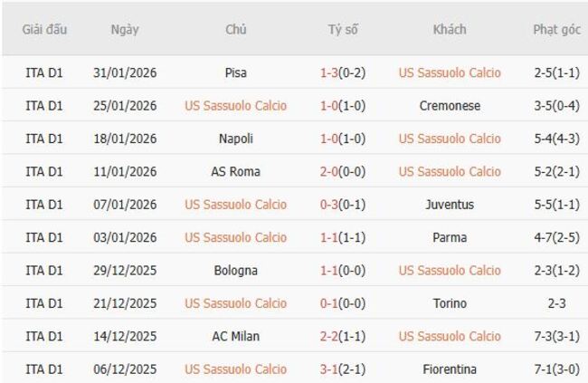The image size is (588, 383).
Task: Open the AS Roma team link
Action: pyautogui.click(x=235, y=171)
